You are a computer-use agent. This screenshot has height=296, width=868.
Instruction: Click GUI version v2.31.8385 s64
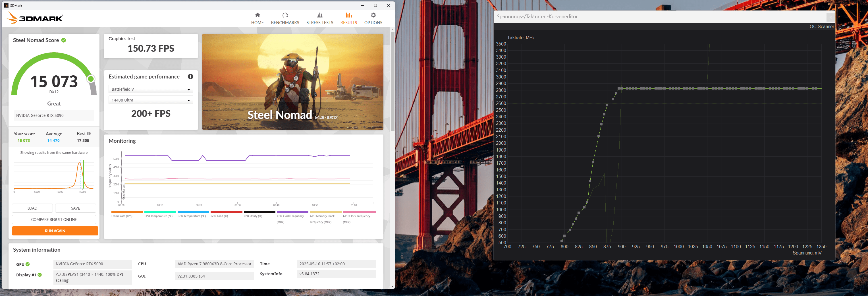(x=214, y=276)
